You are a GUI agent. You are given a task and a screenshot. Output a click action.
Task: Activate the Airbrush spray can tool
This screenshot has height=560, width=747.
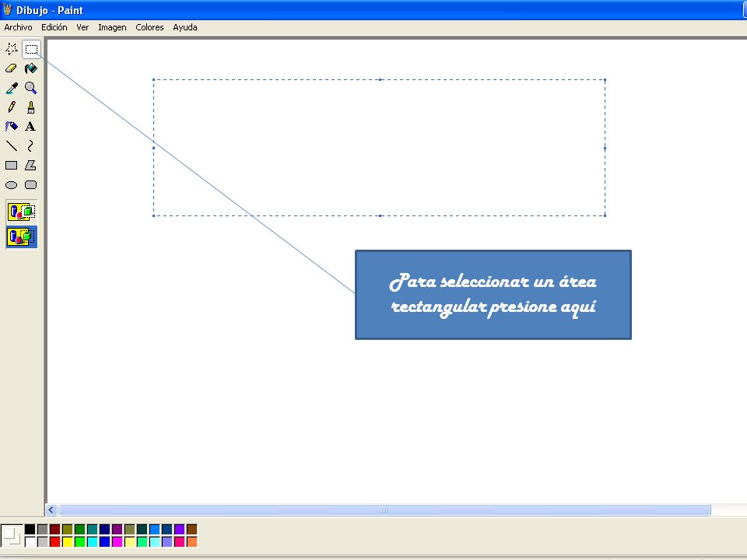coord(12,126)
